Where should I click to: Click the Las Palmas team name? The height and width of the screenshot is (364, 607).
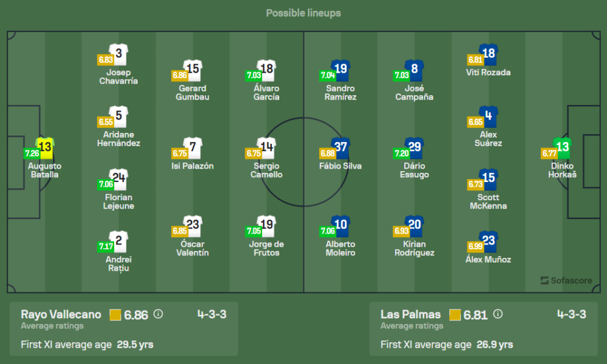coord(411,314)
